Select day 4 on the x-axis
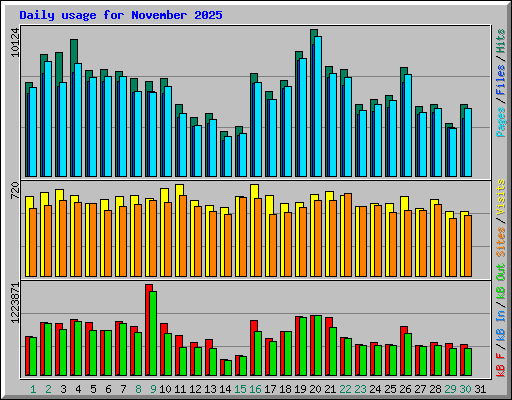 click(x=78, y=389)
